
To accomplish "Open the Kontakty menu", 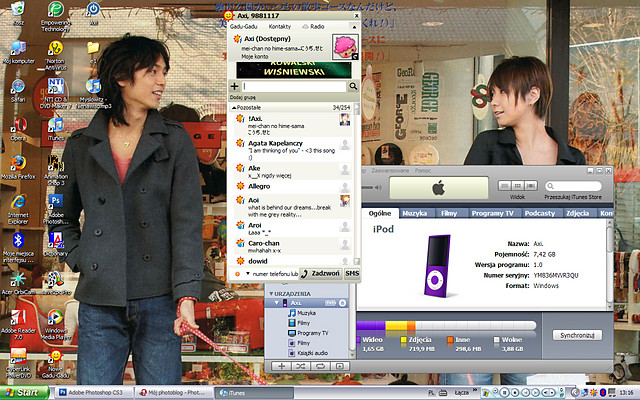I will 280,27.
